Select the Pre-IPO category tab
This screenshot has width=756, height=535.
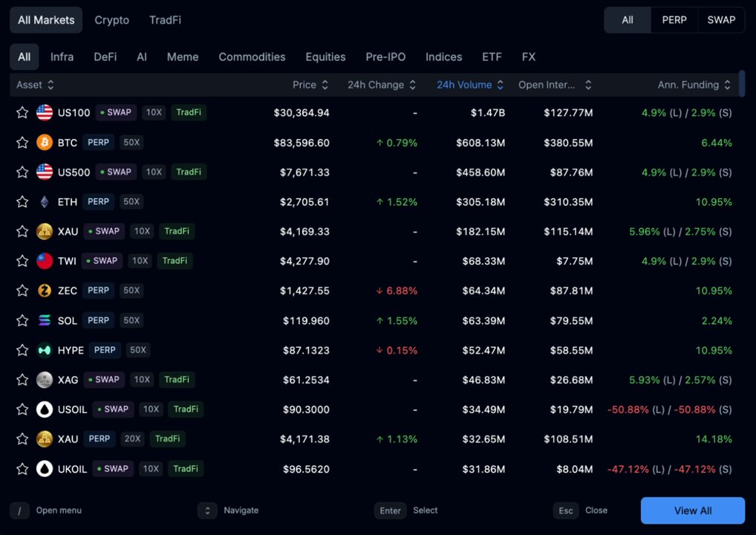pyautogui.click(x=385, y=57)
